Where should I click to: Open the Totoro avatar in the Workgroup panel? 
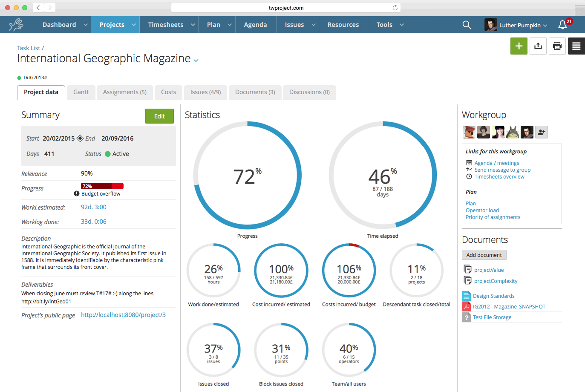click(x=512, y=132)
